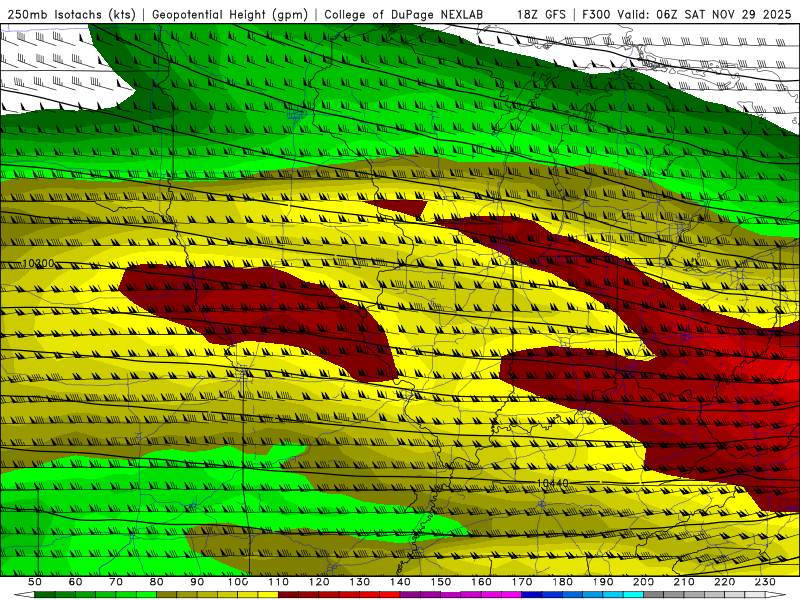Click the '90' legend value
This screenshot has height=600, width=800.
pyautogui.click(x=197, y=582)
